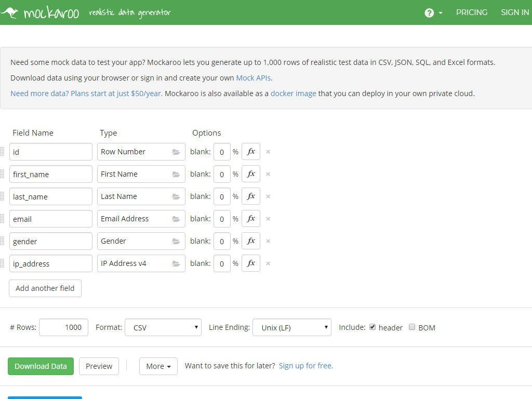
Task: Expand the More dropdown button
Action: (158, 366)
